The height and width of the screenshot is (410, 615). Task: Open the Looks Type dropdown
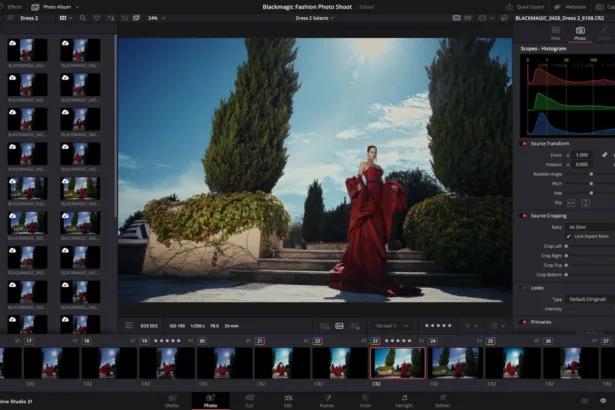(x=590, y=299)
